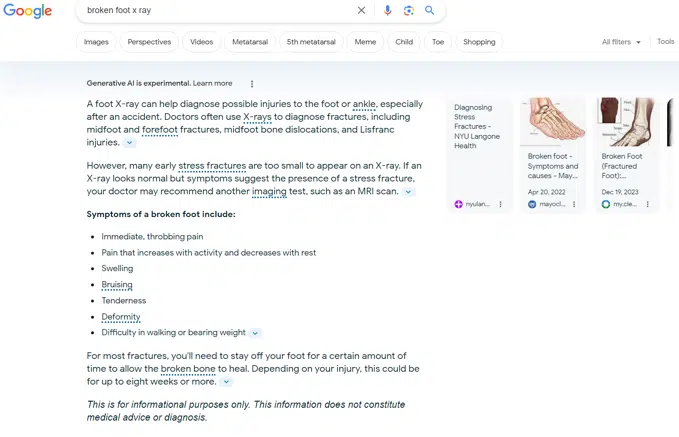This screenshot has width=679, height=437.
Task: Select the Metatarsal filter chip
Action: (x=250, y=42)
